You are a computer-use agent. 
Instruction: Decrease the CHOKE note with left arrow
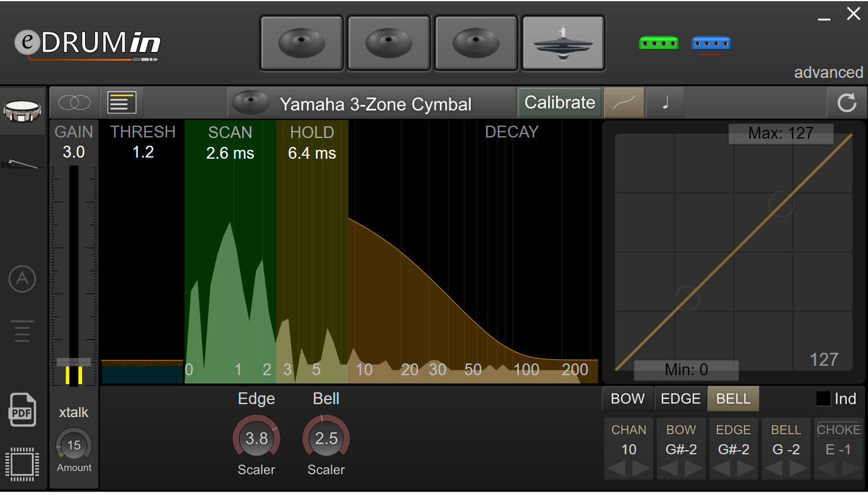[826, 469]
